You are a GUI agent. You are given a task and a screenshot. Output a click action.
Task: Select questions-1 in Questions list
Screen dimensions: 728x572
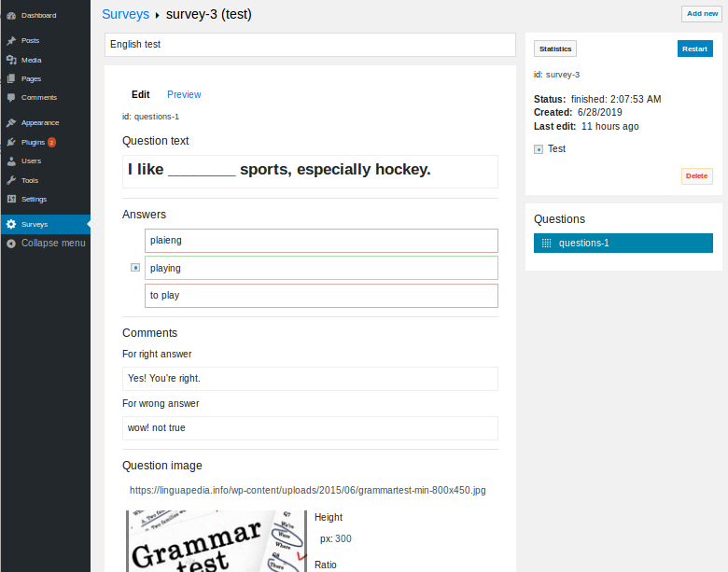click(623, 243)
